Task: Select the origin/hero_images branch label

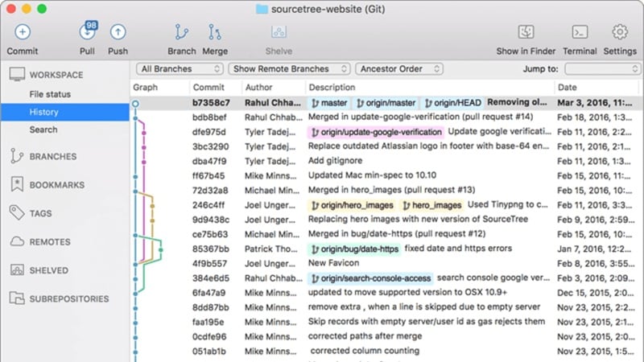Action: (x=352, y=205)
